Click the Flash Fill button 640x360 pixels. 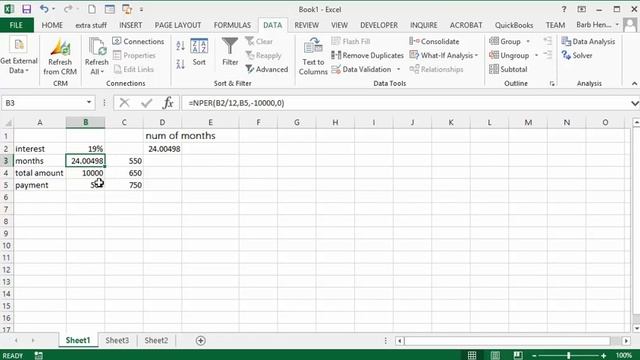click(351, 41)
